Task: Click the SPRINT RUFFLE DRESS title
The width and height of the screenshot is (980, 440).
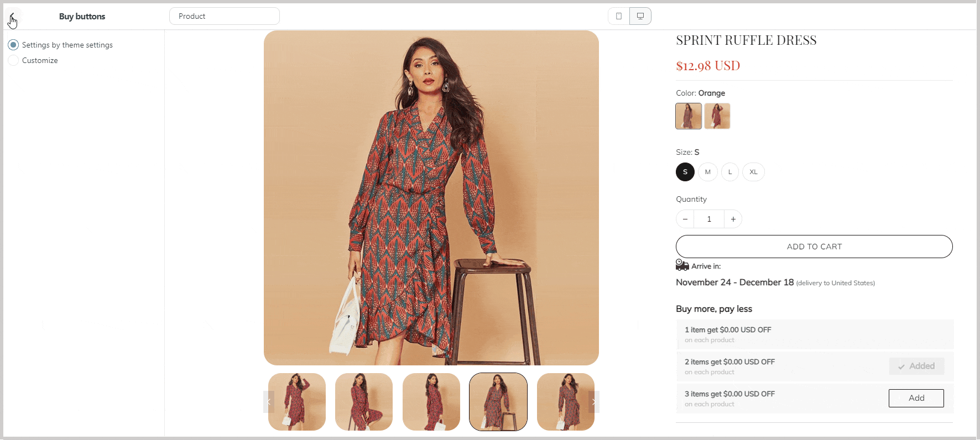Action: tap(746, 40)
